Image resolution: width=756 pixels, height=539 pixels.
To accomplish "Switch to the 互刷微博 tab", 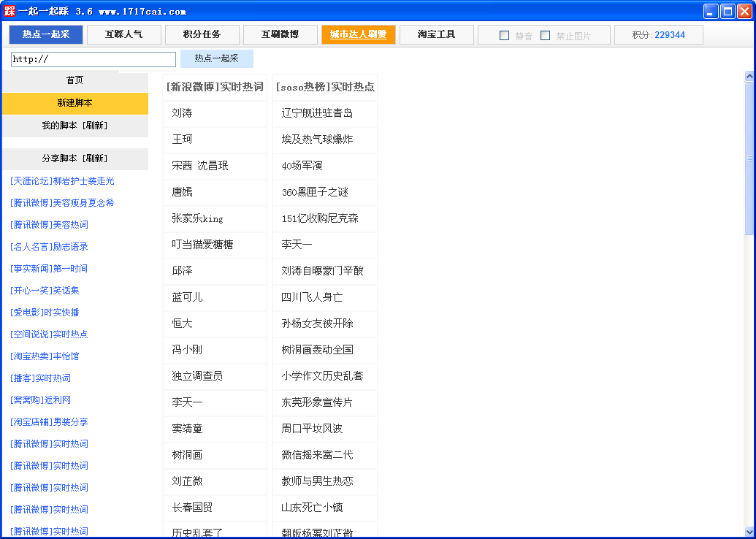I will (280, 35).
